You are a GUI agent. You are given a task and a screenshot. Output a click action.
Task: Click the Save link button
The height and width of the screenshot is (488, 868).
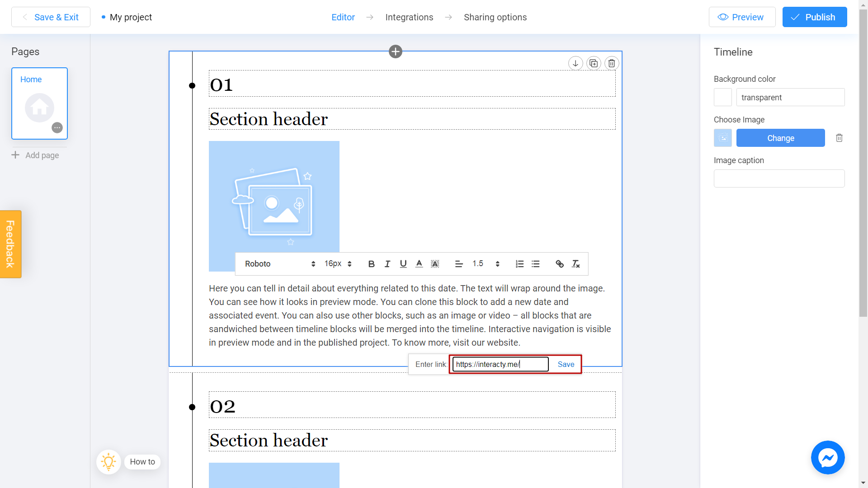pos(565,364)
